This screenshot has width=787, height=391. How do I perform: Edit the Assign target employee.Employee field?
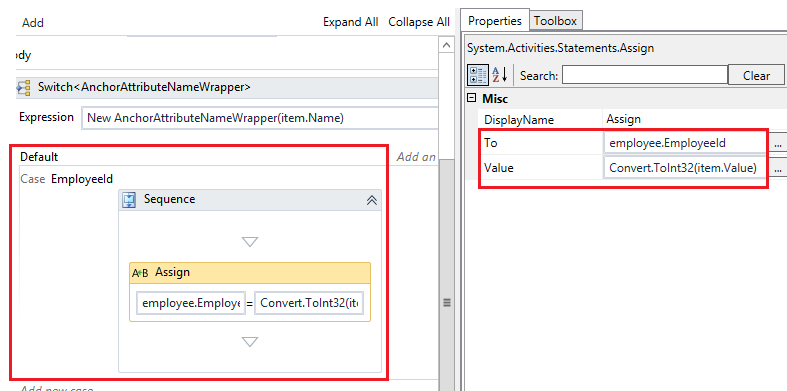[x=191, y=304]
